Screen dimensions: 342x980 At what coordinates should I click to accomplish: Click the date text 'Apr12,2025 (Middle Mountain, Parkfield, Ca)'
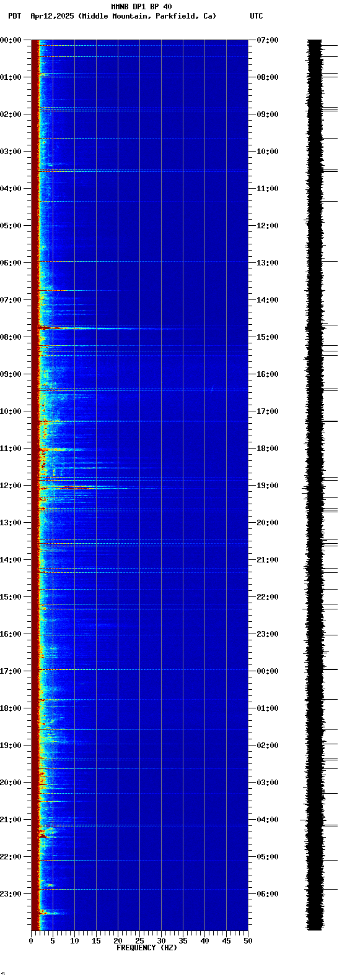(123, 16)
